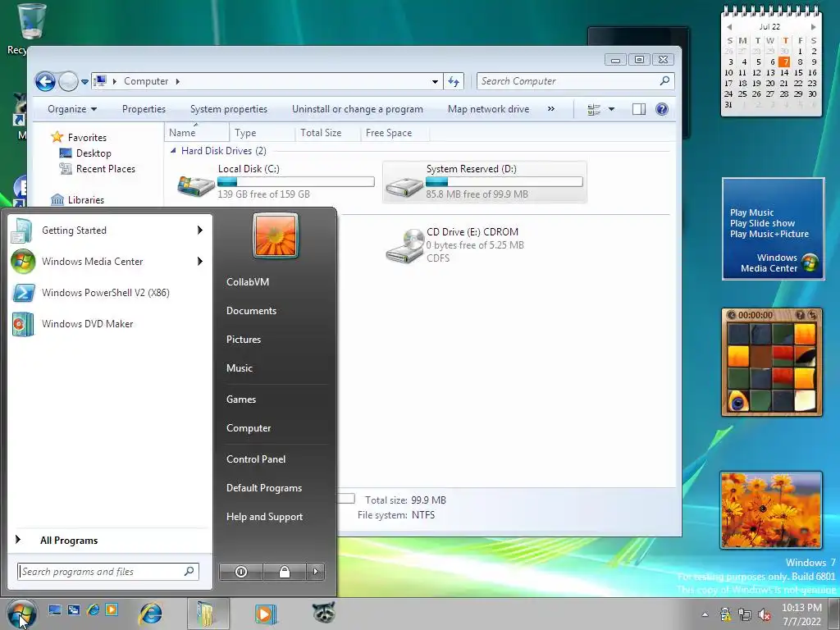This screenshot has width=840, height=630.
Task: Click Search programs and files box
Action: click(x=107, y=572)
